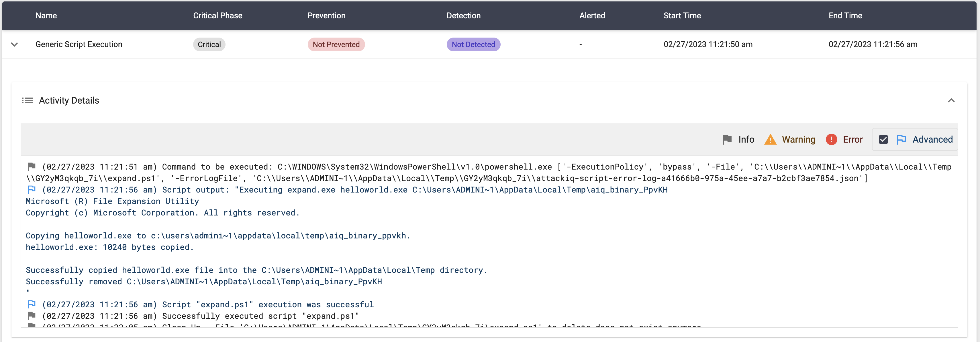Click the red Error circle icon
The width and height of the screenshot is (980, 342).
(x=831, y=139)
